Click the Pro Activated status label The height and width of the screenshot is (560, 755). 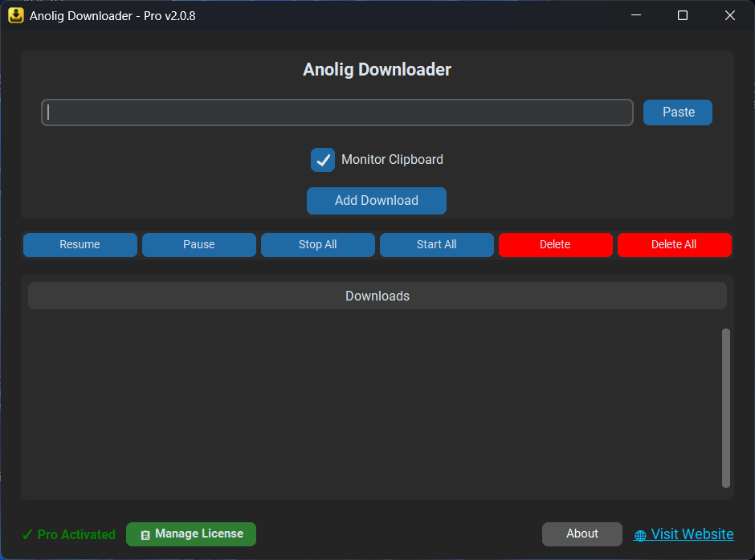69,534
